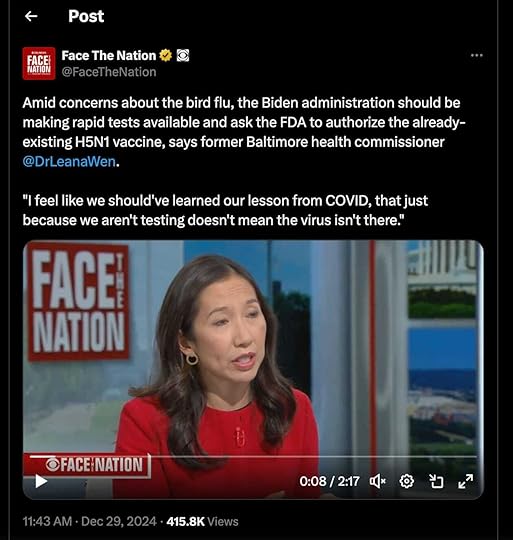Click the video time display 0:08 / 2:17

pos(329,481)
